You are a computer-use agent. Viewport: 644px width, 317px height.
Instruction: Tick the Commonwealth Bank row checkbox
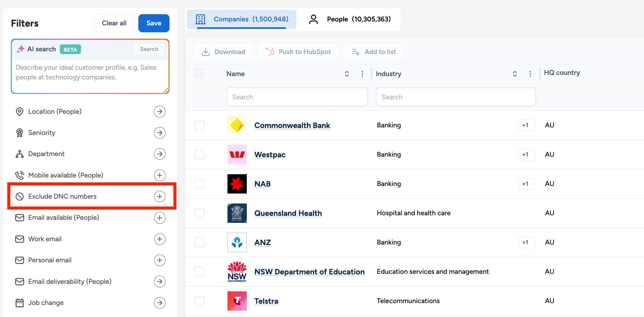click(200, 125)
